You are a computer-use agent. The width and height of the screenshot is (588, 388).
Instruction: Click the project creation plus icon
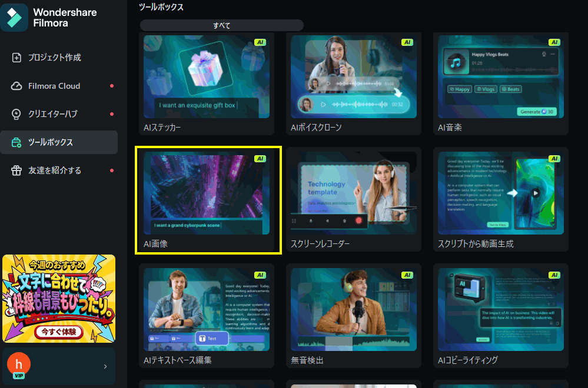[16, 57]
